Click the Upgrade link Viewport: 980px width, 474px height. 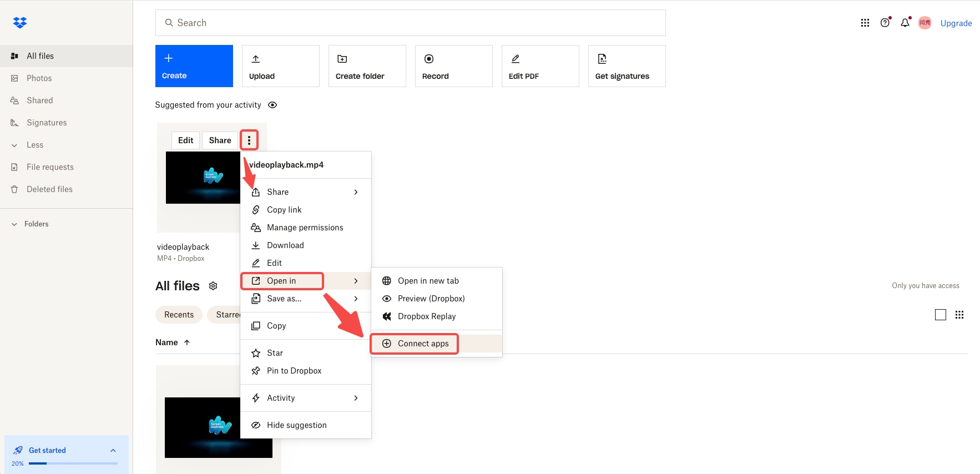click(956, 23)
